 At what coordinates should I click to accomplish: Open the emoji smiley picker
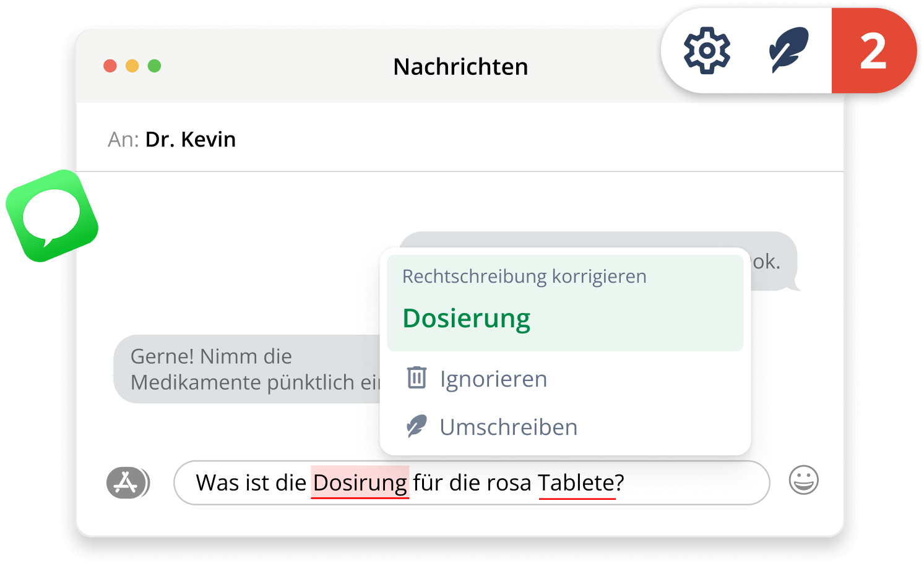[804, 479]
